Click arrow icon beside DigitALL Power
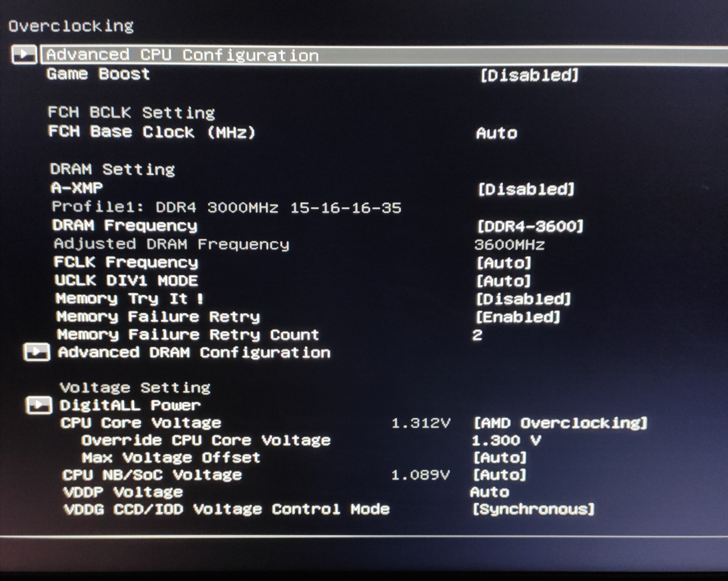The height and width of the screenshot is (581, 728). (39, 405)
